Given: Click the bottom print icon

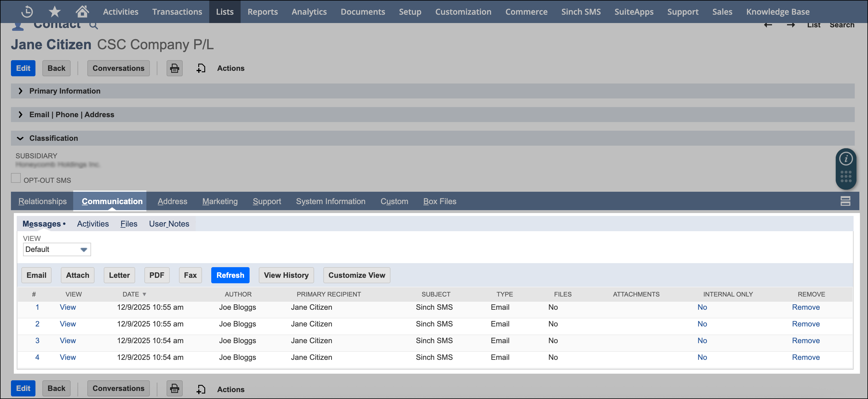Looking at the screenshot, I should pos(175,388).
